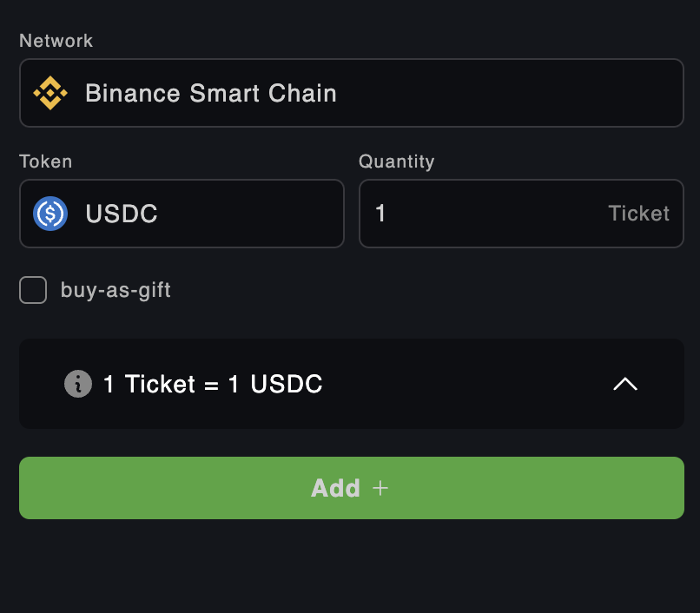Click the "Ticket" unit suffix in Quantity

pyautogui.click(x=639, y=214)
